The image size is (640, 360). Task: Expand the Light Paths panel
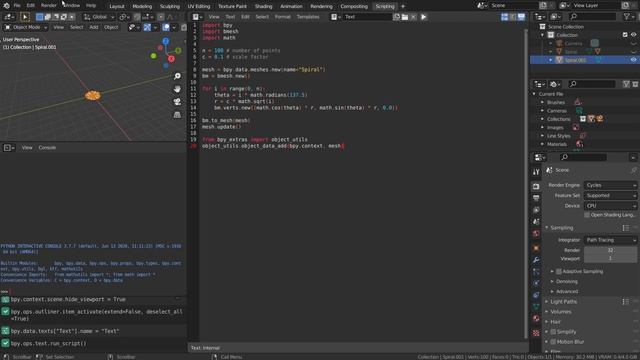tap(563, 302)
